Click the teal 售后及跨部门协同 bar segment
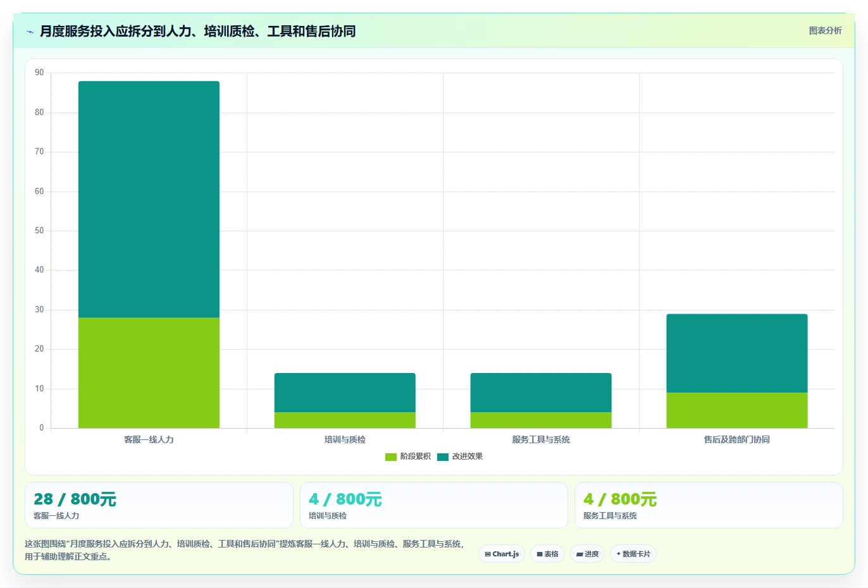 [737, 353]
